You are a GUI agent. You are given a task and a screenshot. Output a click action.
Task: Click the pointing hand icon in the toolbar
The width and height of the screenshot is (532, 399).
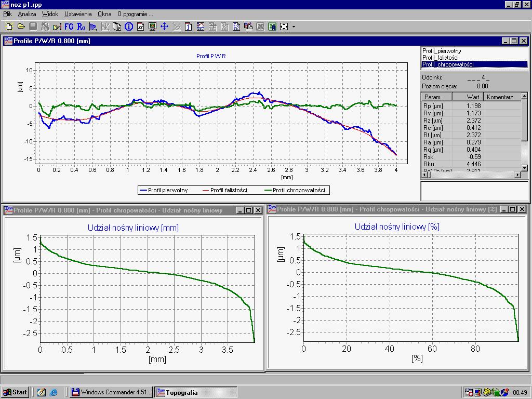[57, 26]
